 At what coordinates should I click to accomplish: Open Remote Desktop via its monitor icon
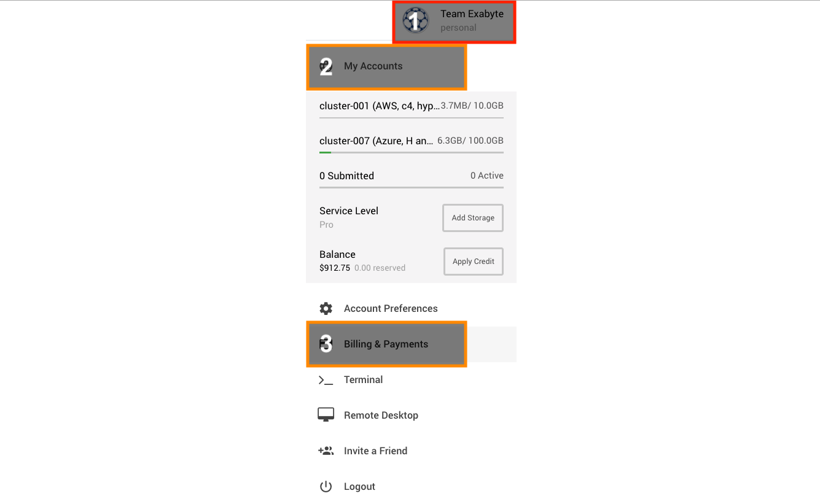(326, 414)
